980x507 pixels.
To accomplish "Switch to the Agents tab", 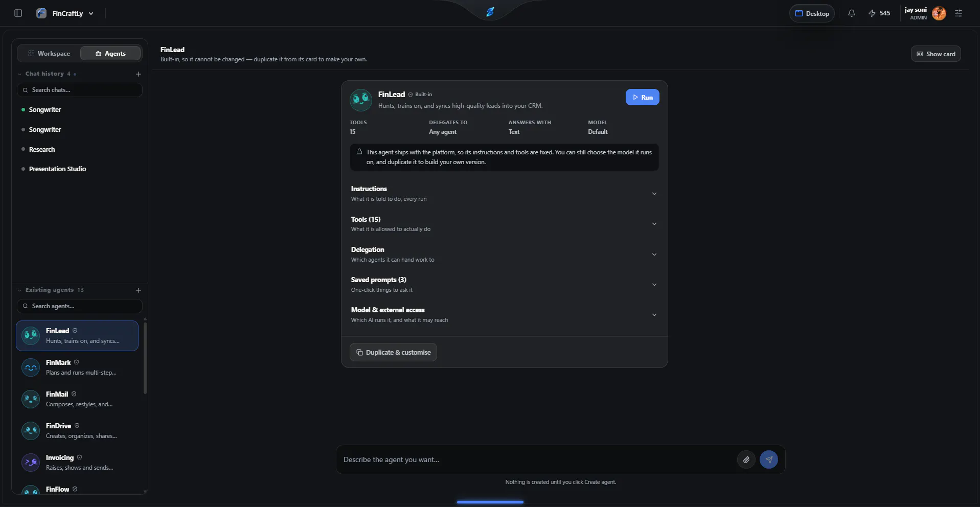I will pos(110,54).
